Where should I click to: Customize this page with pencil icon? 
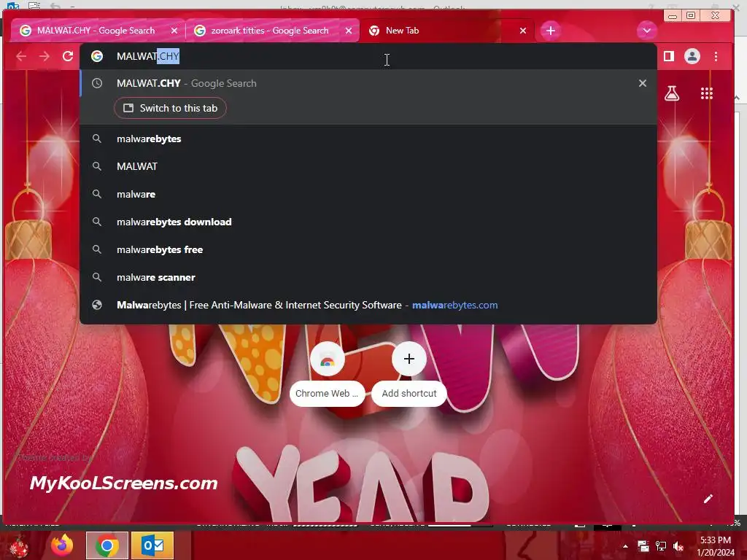click(708, 499)
